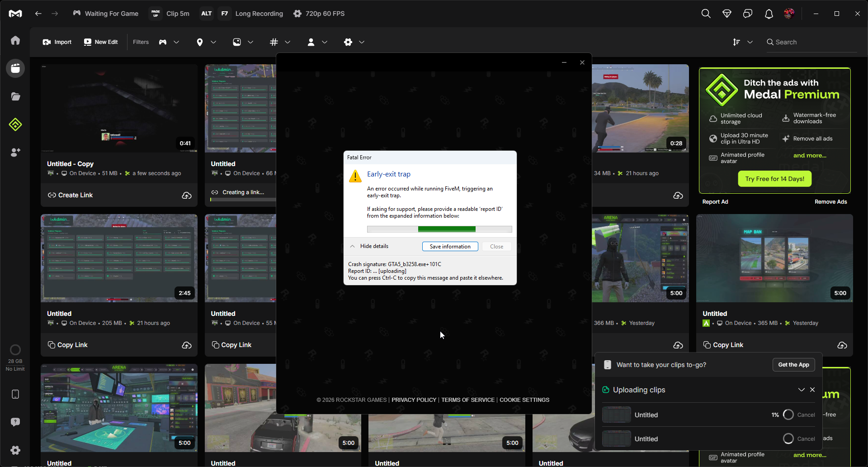Close the FiveM launcher window
868x467 pixels.
(x=582, y=62)
